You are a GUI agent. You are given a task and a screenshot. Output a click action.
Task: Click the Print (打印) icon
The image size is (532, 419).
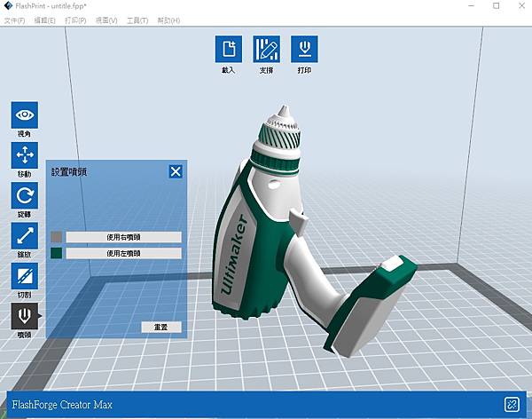click(304, 50)
